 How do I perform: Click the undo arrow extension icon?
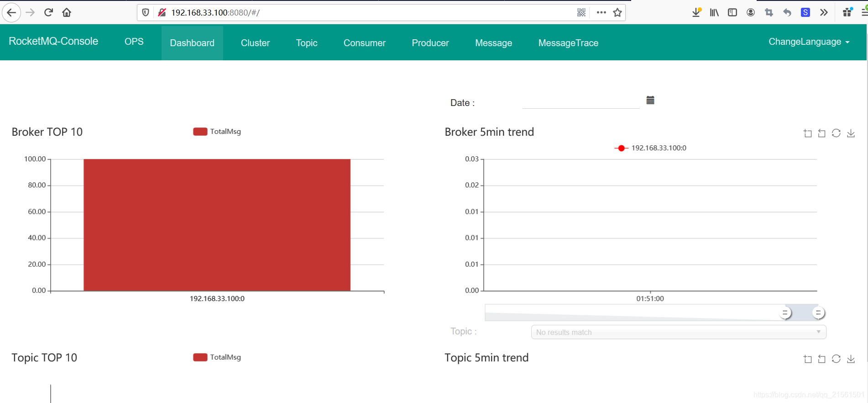click(x=787, y=12)
